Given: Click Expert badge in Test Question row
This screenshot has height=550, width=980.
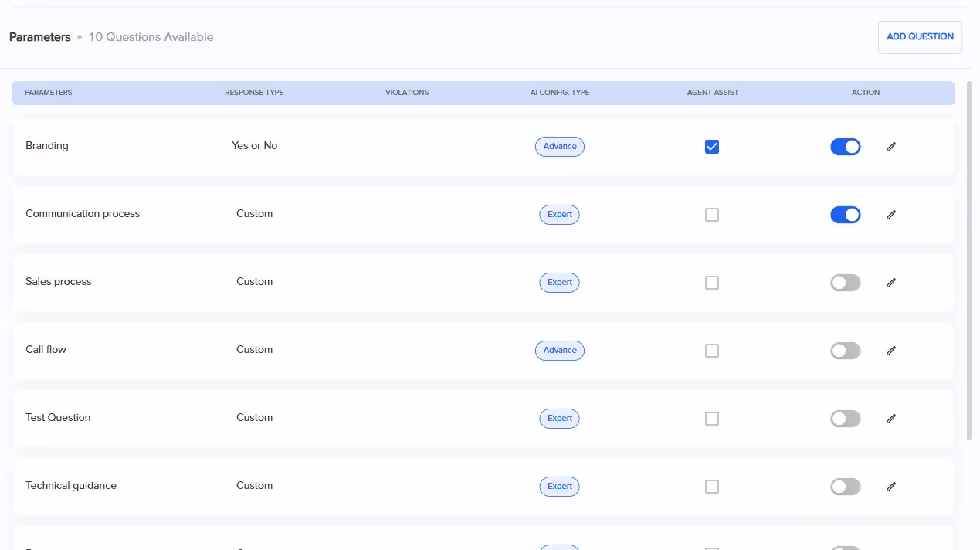Looking at the screenshot, I should tap(560, 419).
